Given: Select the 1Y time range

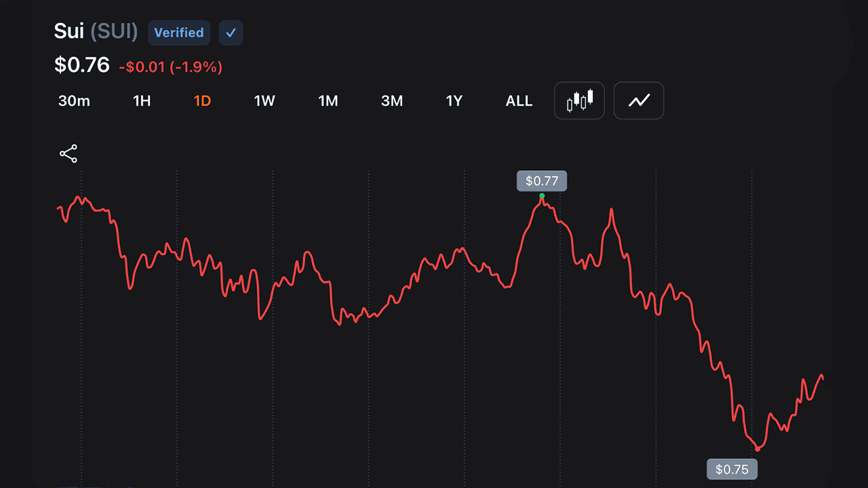Looking at the screenshot, I should 454,101.
